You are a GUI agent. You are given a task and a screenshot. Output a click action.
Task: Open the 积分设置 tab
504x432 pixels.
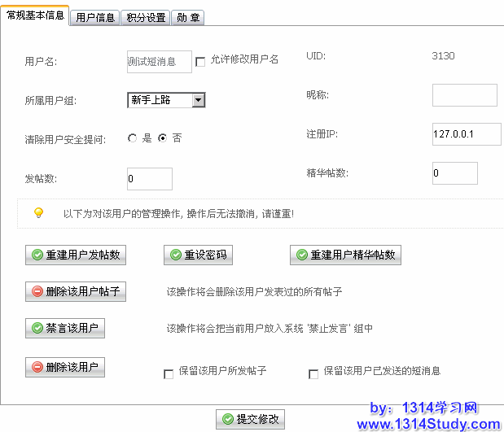coord(146,17)
